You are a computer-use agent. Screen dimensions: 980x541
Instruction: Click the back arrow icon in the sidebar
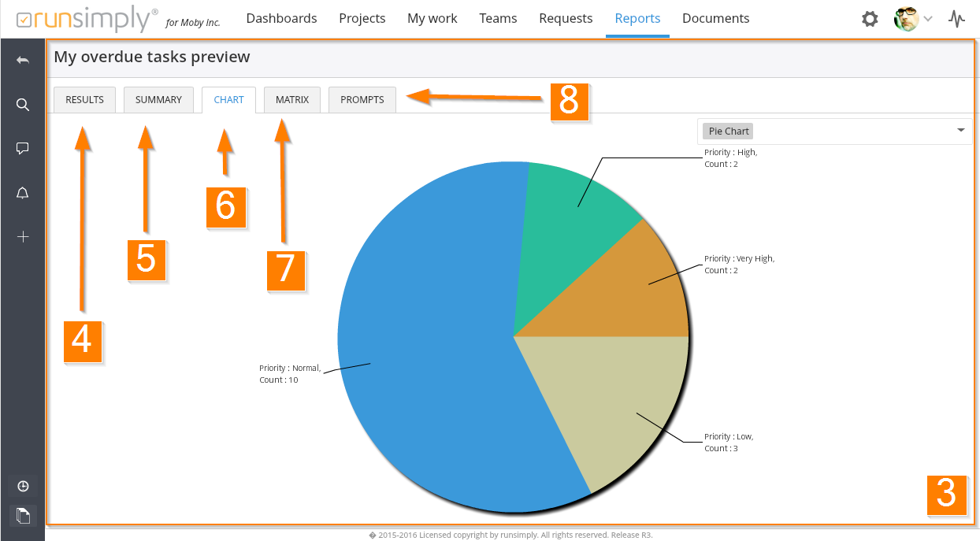pos(23,60)
